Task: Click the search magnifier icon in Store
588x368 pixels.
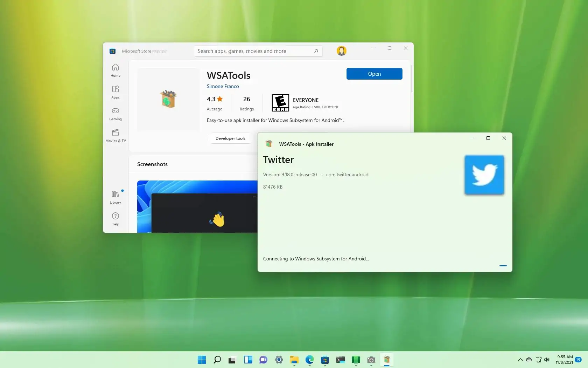Action: (x=316, y=51)
